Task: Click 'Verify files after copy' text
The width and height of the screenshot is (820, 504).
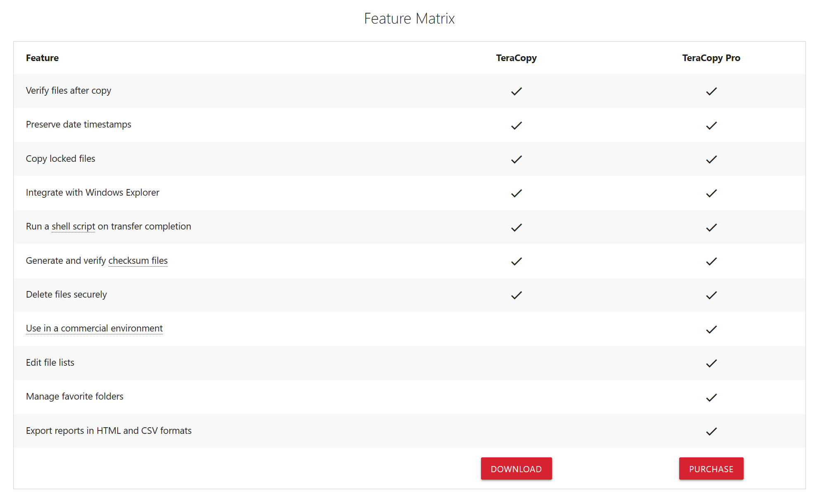Action: pyautogui.click(x=69, y=91)
